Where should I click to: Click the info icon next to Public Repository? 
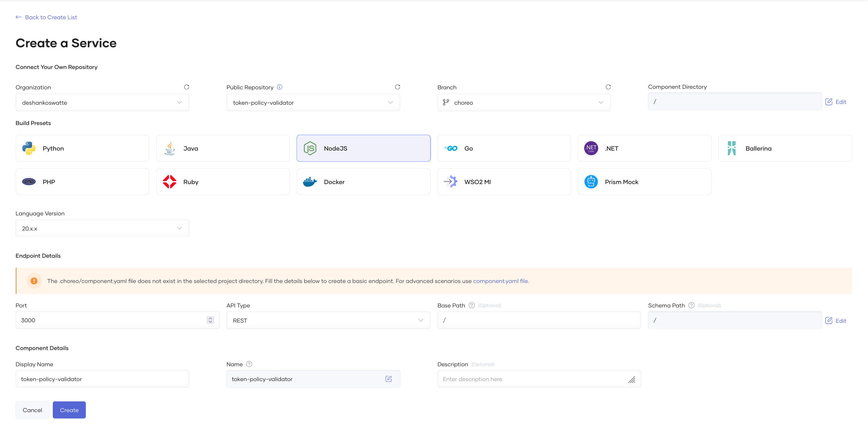279,87
